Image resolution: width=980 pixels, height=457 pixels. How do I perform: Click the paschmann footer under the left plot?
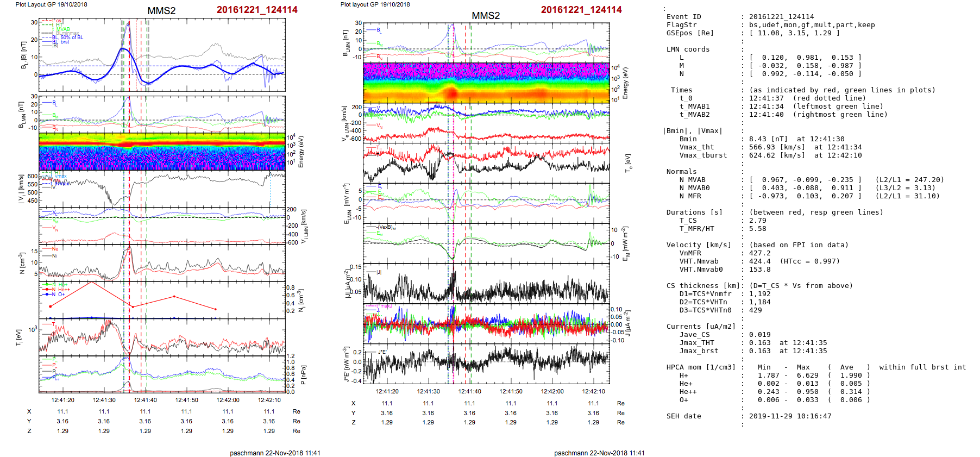pyautogui.click(x=275, y=453)
